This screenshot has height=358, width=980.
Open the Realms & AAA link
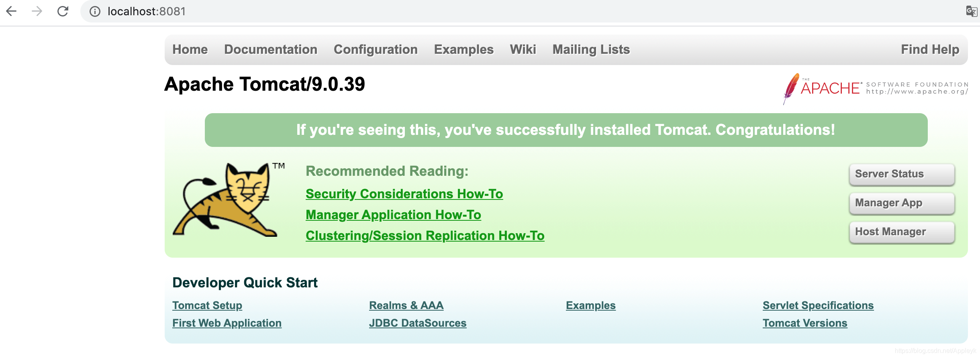[406, 305]
